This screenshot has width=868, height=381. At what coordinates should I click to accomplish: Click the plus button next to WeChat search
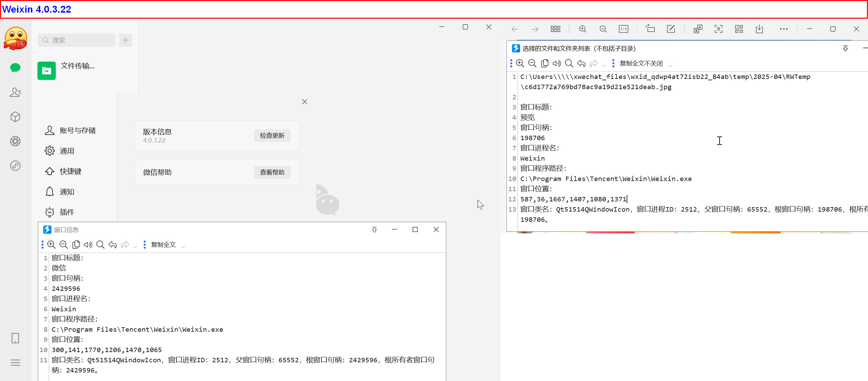(126, 40)
